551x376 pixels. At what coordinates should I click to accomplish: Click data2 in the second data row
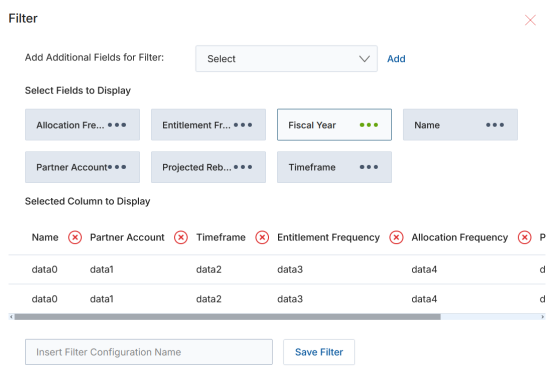pyautogui.click(x=209, y=299)
